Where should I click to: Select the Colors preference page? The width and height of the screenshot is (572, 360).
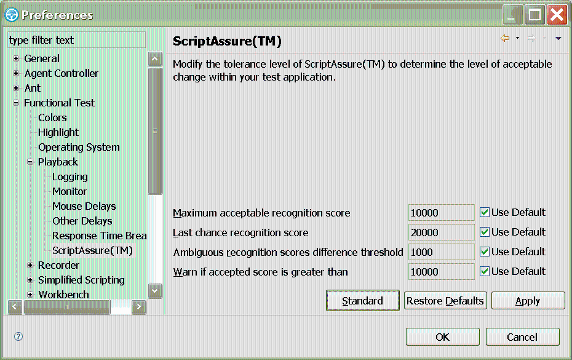tap(53, 117)
